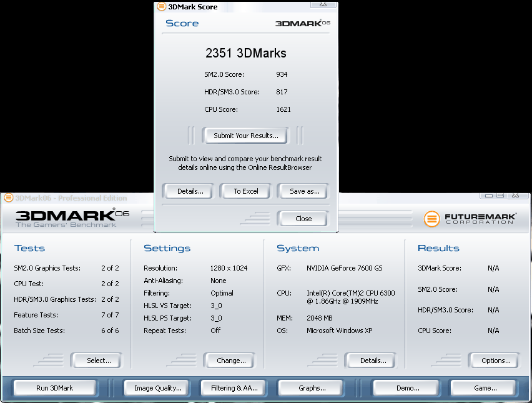The height and width of the screenshot is (403, 532).
Task: Click the Batch Size Tests count 6 of 6
Action: pos(110,331)
